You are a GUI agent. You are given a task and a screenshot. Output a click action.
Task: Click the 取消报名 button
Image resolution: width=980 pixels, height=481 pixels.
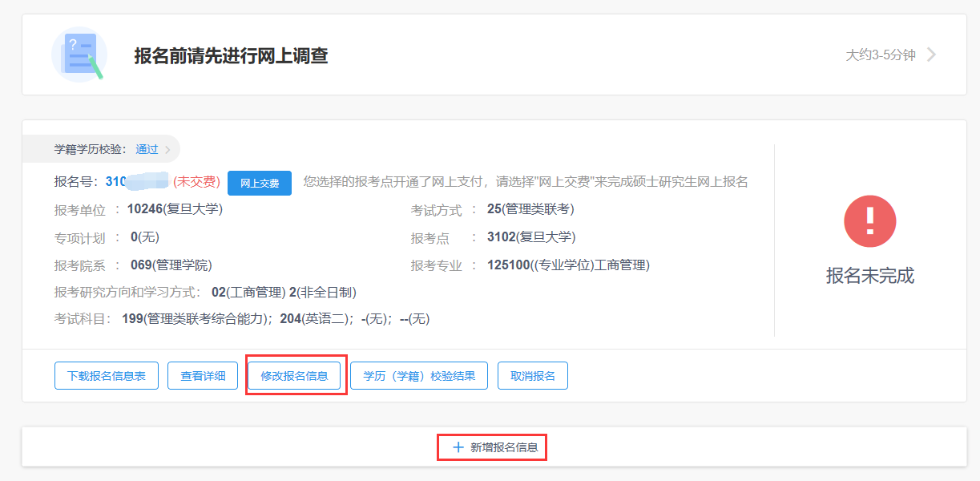point(533,376)
